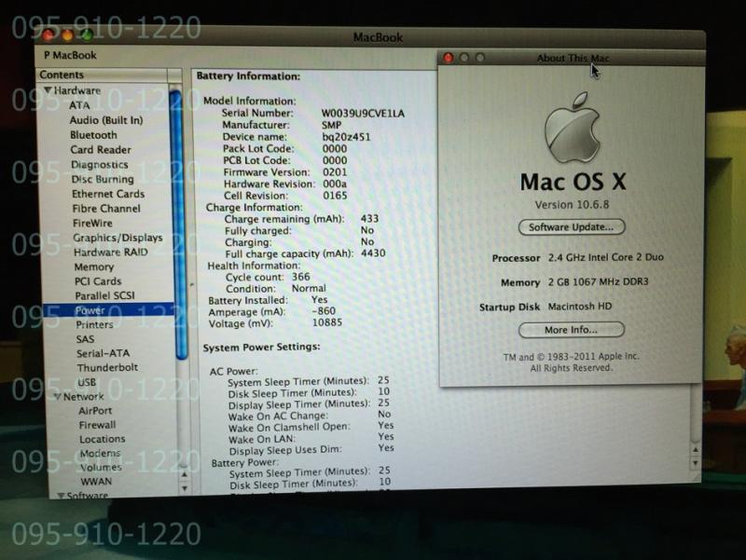Select Locations under Network
The height and width of the screenshot is (560, 746).
[x=103, y=439]
